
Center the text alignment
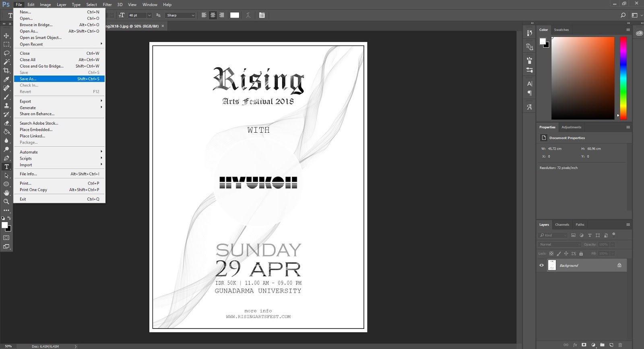point(213,15)
